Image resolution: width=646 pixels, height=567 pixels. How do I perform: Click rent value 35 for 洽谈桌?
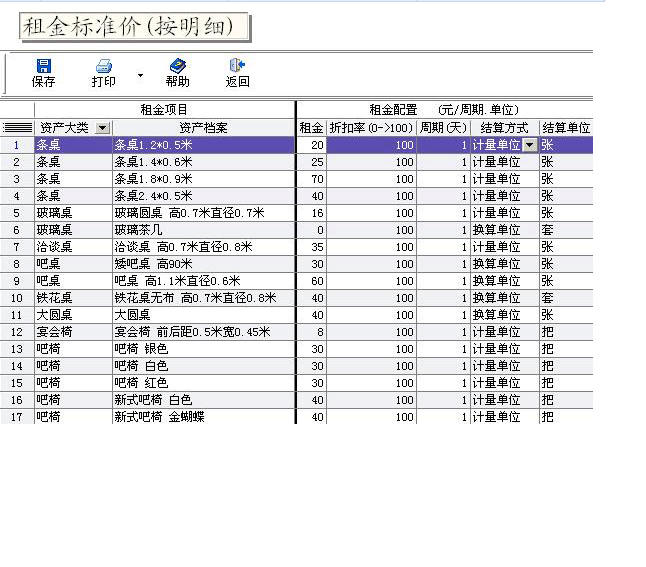[x=311, y=247]
